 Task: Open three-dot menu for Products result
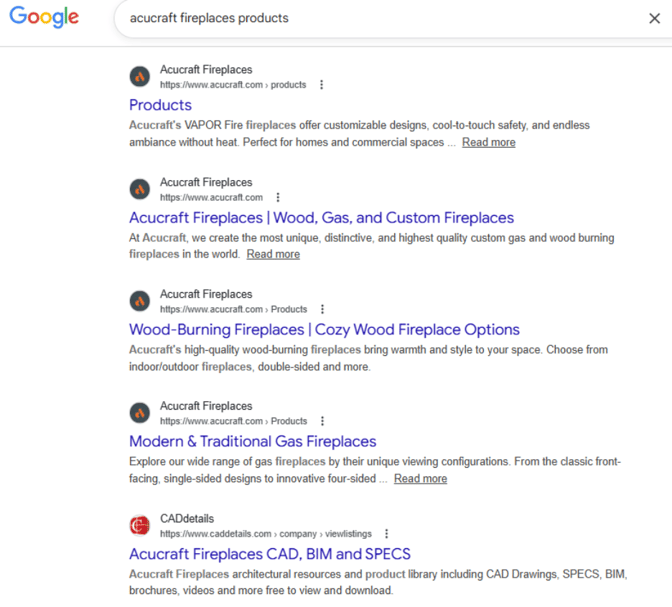[x=322, y=85]
